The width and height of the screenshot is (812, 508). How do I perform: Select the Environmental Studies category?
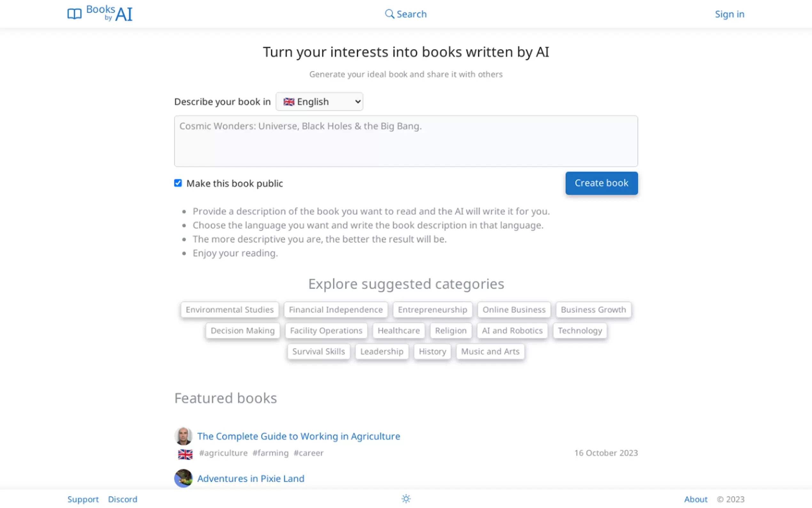coord(230,309)
